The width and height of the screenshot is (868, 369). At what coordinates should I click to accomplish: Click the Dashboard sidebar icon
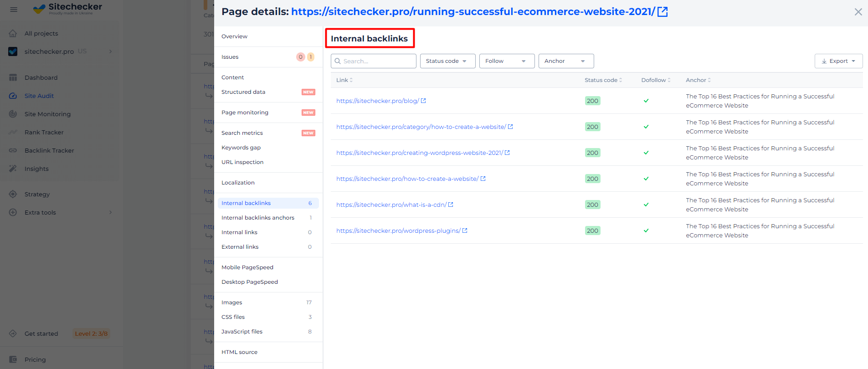13,77
